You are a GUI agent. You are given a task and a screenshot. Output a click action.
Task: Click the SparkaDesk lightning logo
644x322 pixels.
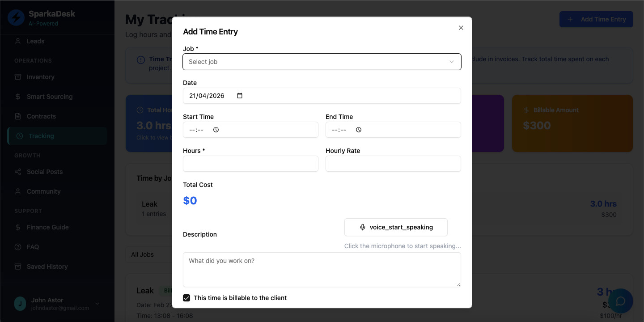point(16,18)
